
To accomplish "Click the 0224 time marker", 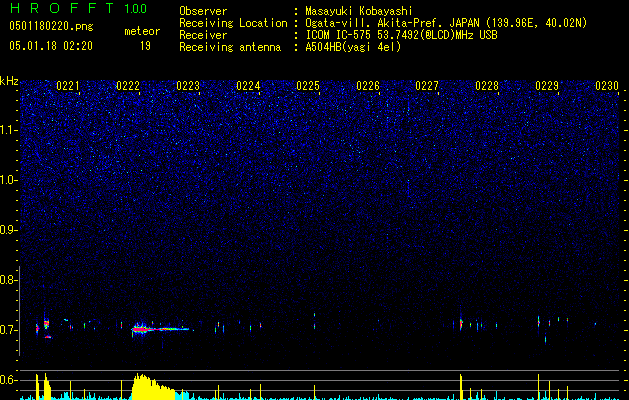I will click(248, 86).
